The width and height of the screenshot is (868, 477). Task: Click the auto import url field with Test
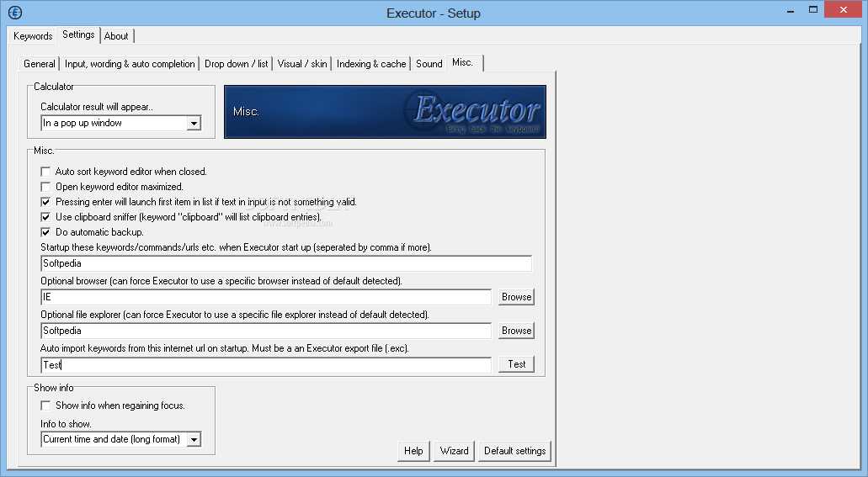(x=266, y=364)
